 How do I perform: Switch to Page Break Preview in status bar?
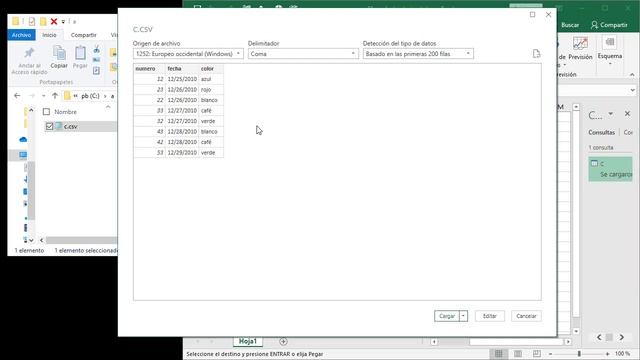tap(537, 354)
